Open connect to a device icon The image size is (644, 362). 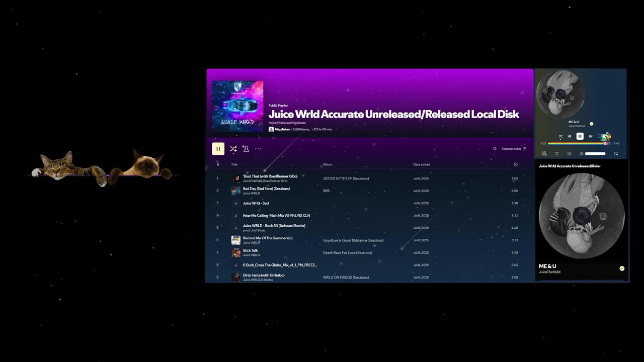point(569,153)
